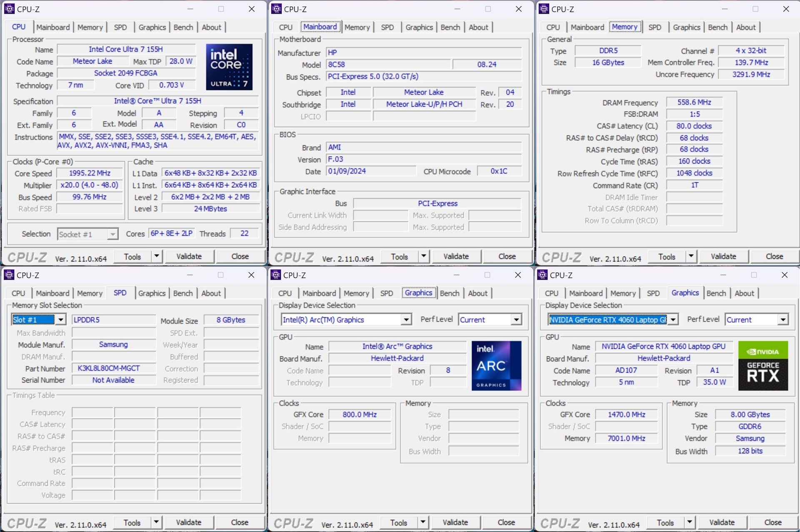Image resolution: width=800 pixels, height=532 pixels.
Task: Open the Tools arrow menu in CPU window
Action: (x=157, y=256)
